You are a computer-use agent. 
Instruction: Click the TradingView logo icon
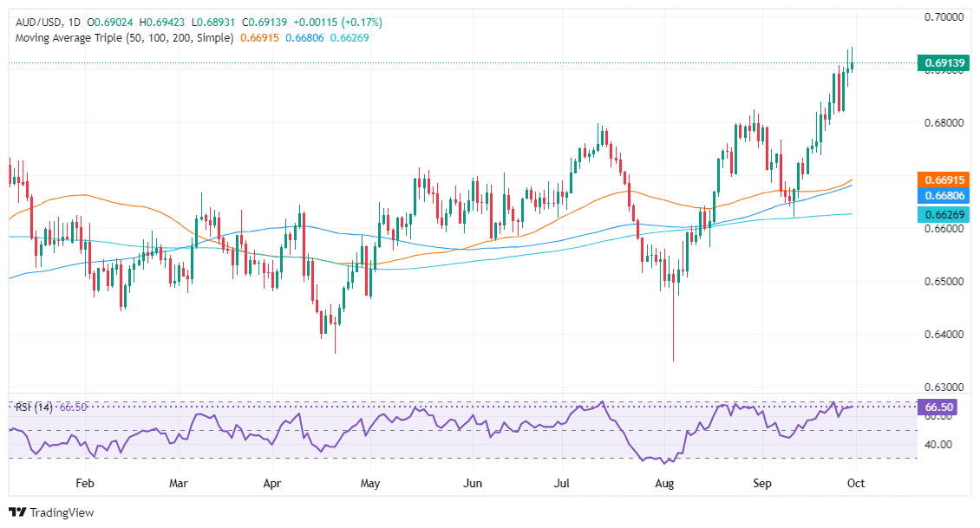(16, 512)
